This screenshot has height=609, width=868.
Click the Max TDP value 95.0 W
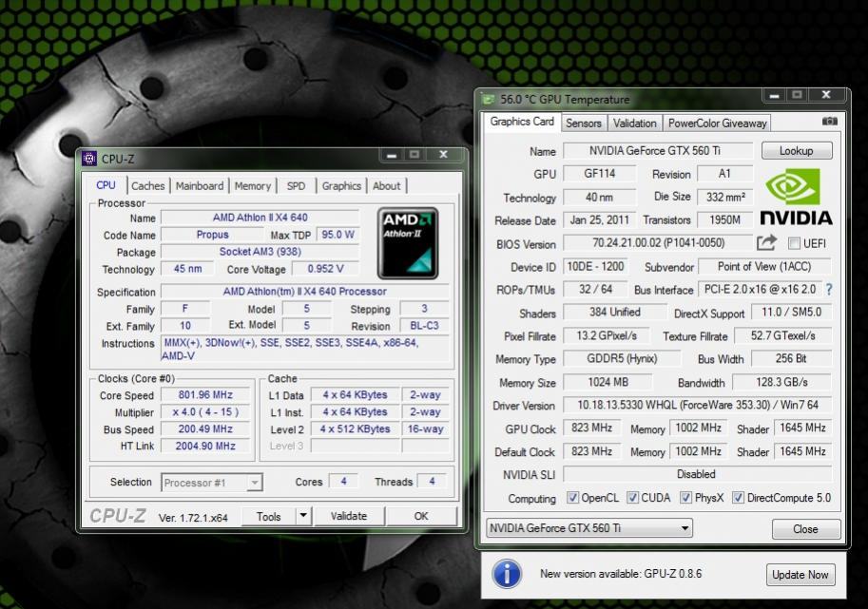coord(338,235)
